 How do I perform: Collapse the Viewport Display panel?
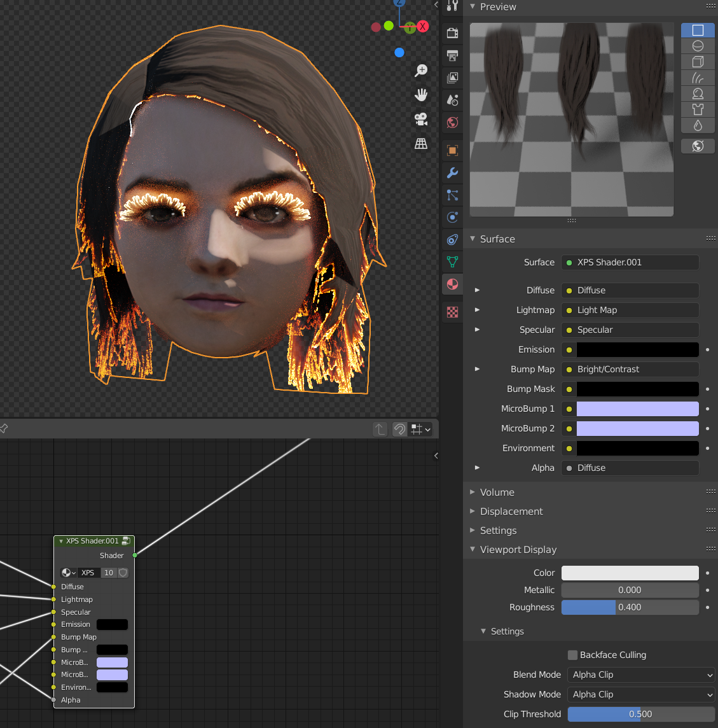(473, 549)
